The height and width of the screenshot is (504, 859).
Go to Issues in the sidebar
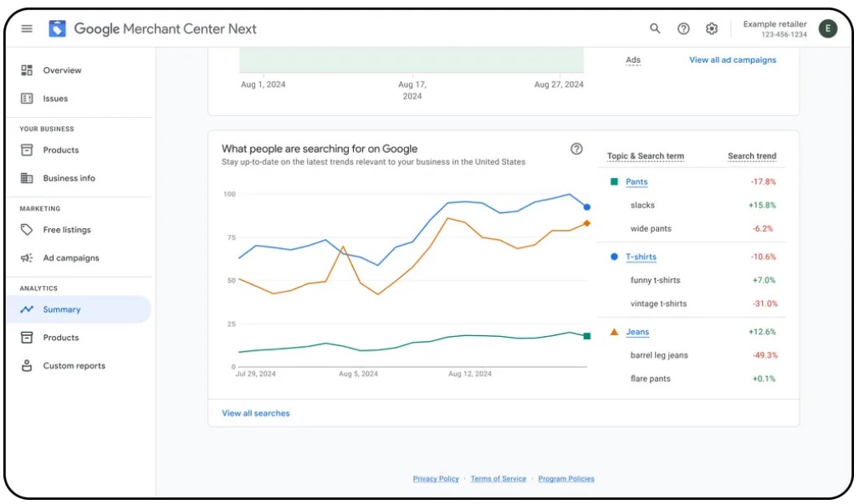pos(55,99)
